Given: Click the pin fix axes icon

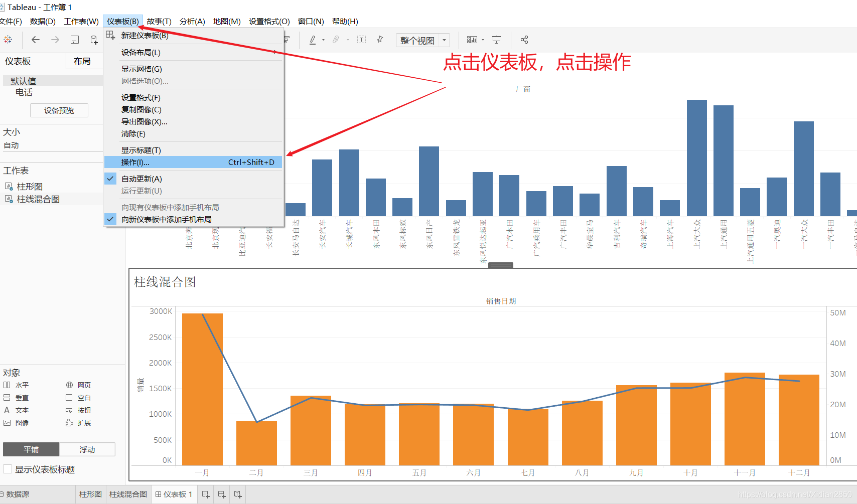Looking at the screenshot, I should [x=380, y=40].
